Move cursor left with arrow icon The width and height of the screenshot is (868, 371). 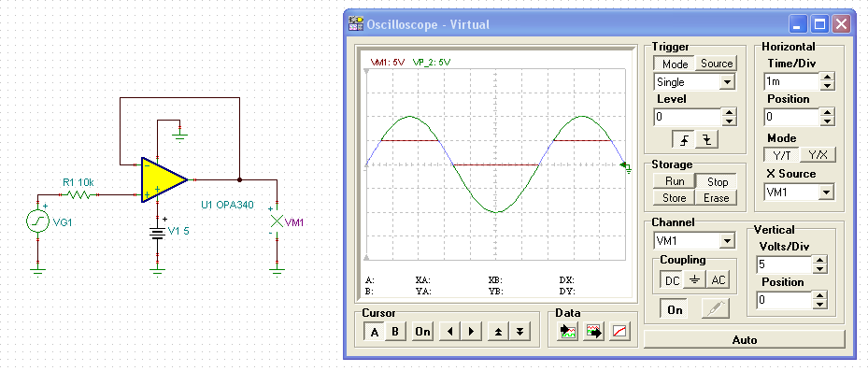tap(449, 332)
